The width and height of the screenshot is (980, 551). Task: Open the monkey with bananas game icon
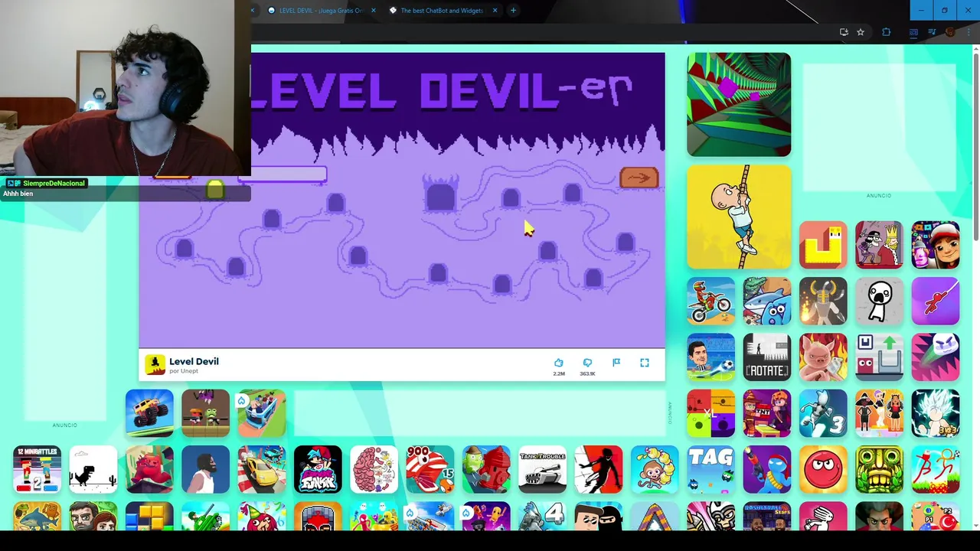click(655, 469)
